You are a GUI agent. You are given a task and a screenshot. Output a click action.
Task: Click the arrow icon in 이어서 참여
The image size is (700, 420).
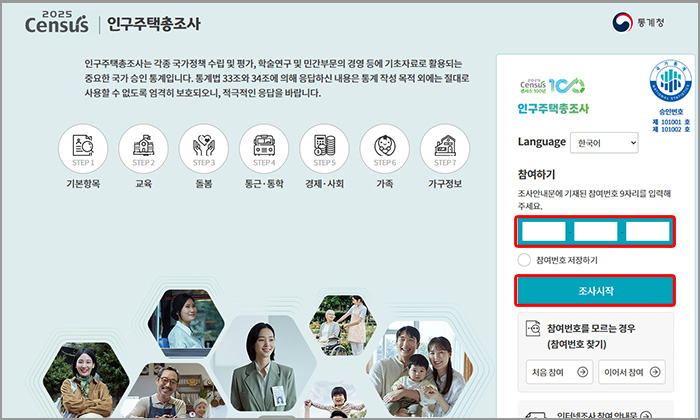654,372
